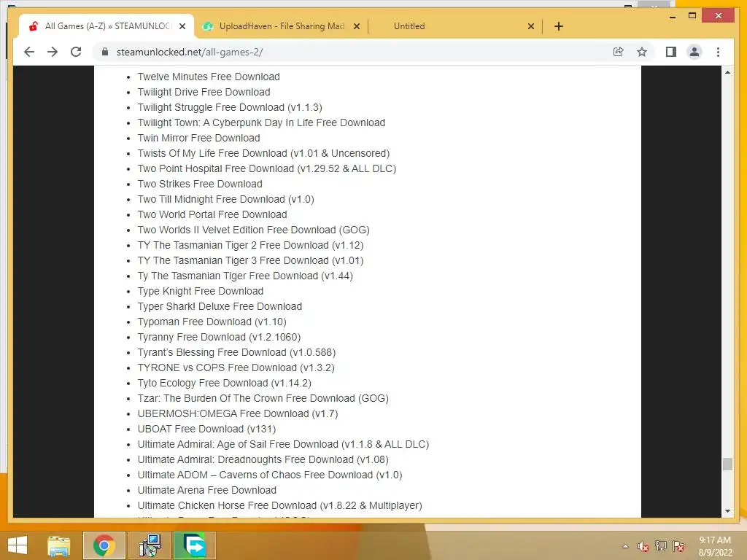Image resolution: width=747 pixels, height=560 pixels.
Task: Share this page via share icon
Action: pyautogui.click(x=619, y=52)
